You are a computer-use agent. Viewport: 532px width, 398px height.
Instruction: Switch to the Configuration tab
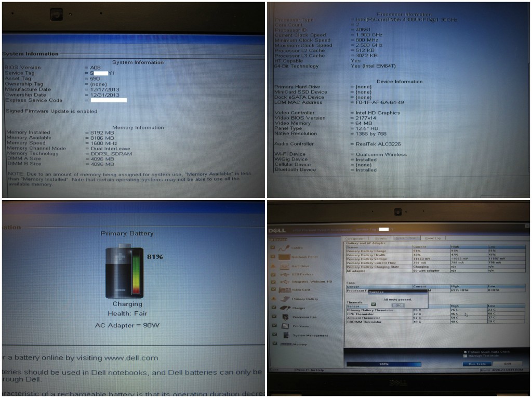tap(355, 238)
